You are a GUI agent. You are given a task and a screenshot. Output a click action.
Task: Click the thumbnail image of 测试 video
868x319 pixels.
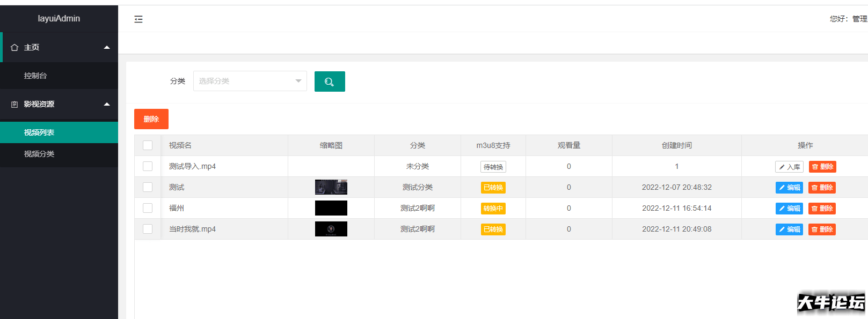(331, 187)
